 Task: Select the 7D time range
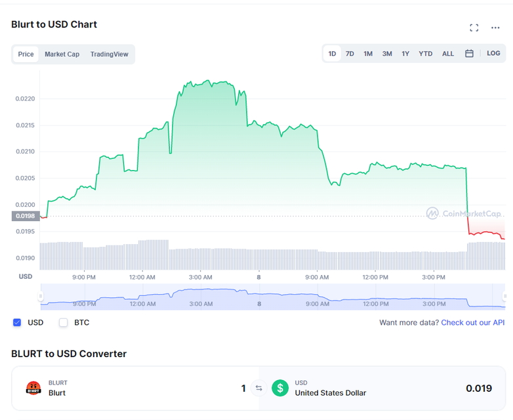tap(350, 54)
